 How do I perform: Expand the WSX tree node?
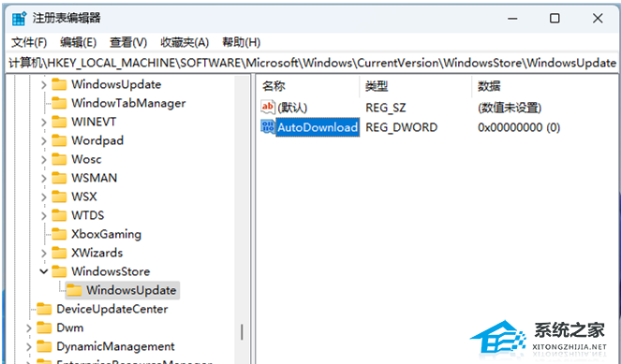click(x=44, y=197)
